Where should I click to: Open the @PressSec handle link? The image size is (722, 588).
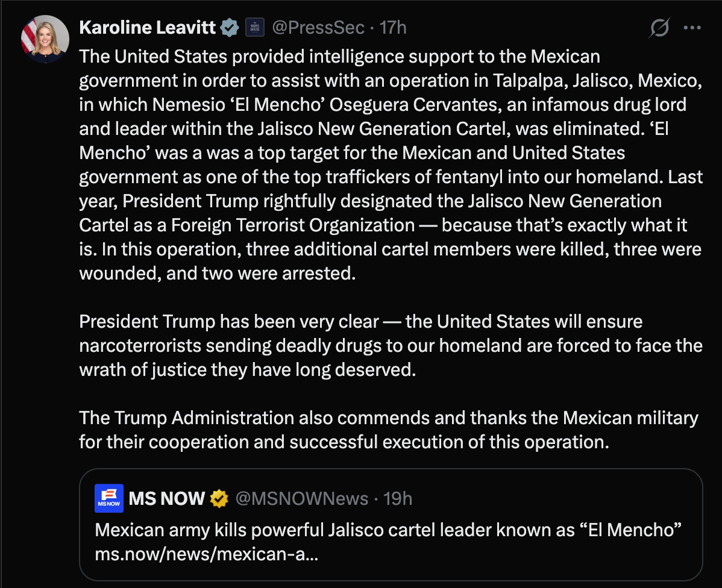point(319,28)
